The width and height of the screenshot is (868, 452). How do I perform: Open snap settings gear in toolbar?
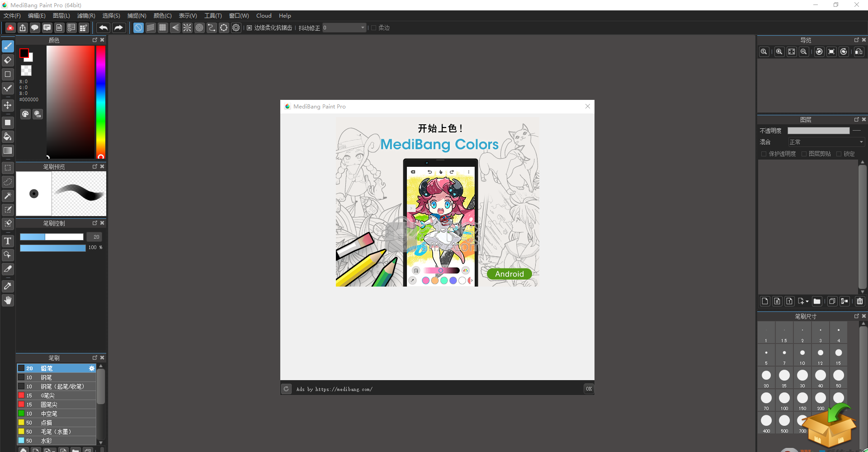click(x=236, y=28)
